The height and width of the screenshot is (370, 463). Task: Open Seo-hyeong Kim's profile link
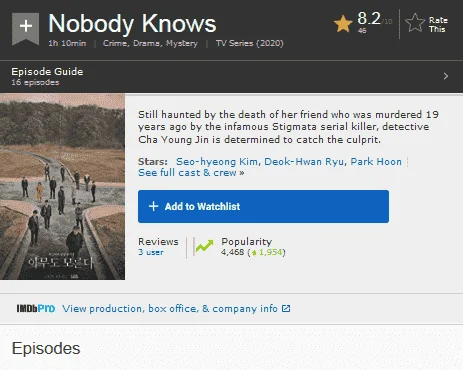tap(217, 162)
